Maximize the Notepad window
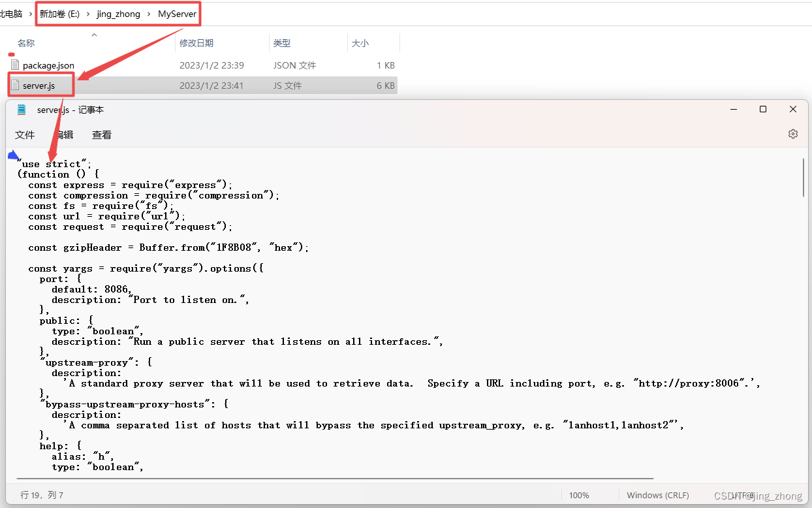Viewport: 812px width, 508px height. click(763, 110)
